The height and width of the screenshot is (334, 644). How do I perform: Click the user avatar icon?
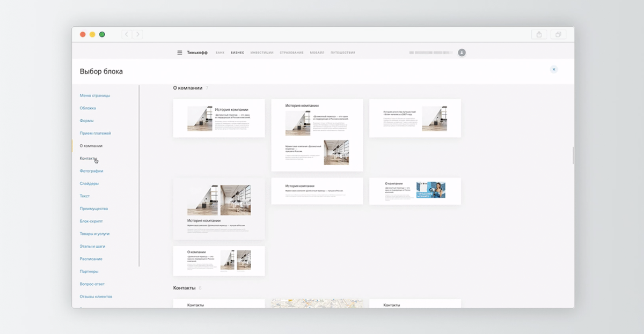tap(462, 53)
